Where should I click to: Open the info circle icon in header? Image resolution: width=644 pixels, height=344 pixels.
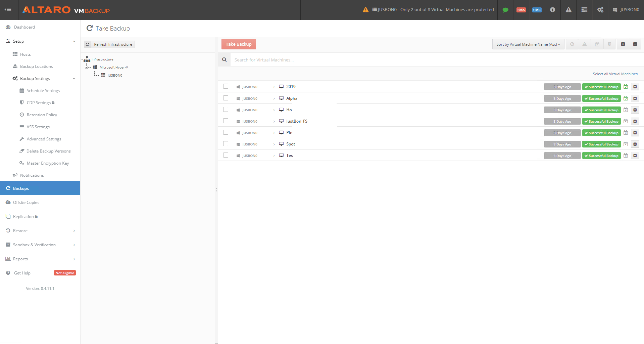click(552, 10)
